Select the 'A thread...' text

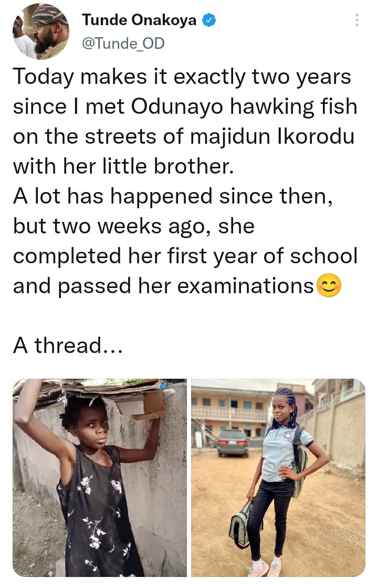click(x=68, y=345)
